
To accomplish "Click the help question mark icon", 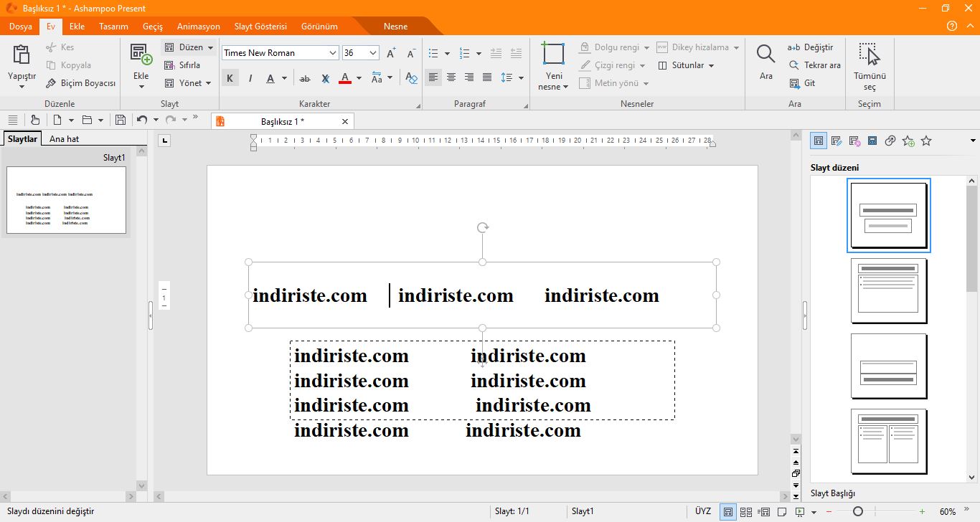I will click(952, 27).
